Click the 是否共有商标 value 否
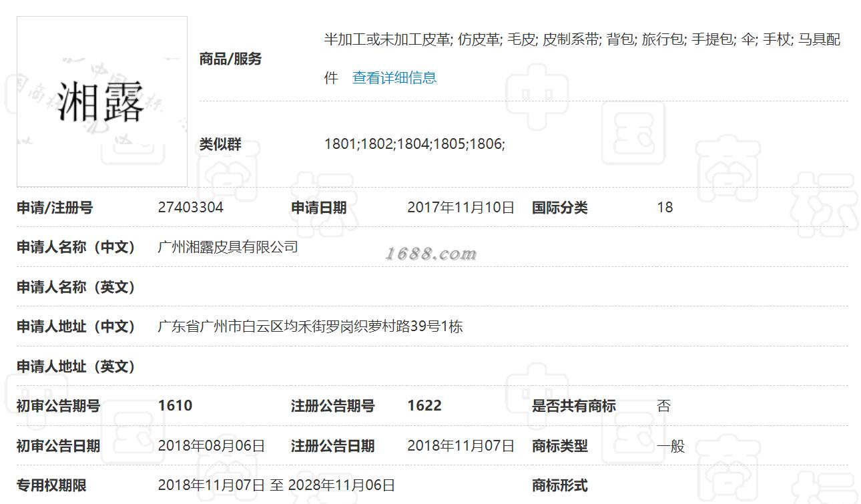Viewport: 861px width, 504px height. pyautogui.click(x=663, y=406)
